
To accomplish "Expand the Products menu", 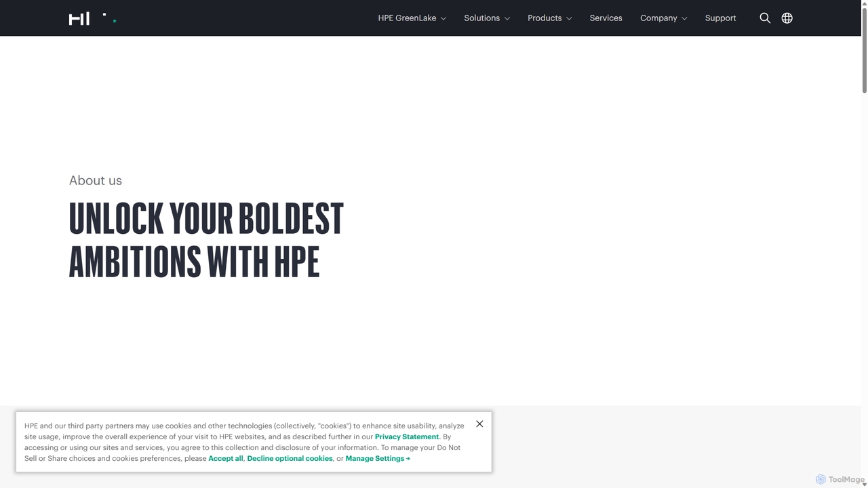I will [x=550, y=18].
